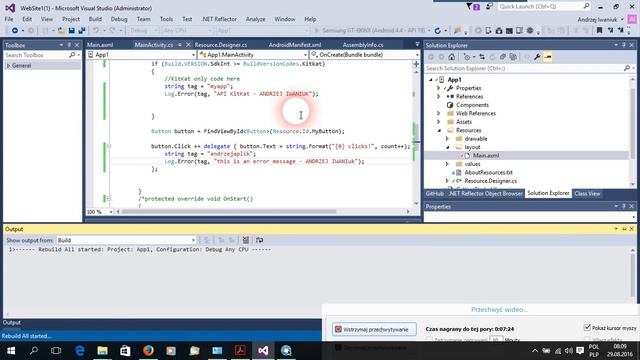Click the Clear All icon in Output
640x360 pixels.
tap(245, 240)
